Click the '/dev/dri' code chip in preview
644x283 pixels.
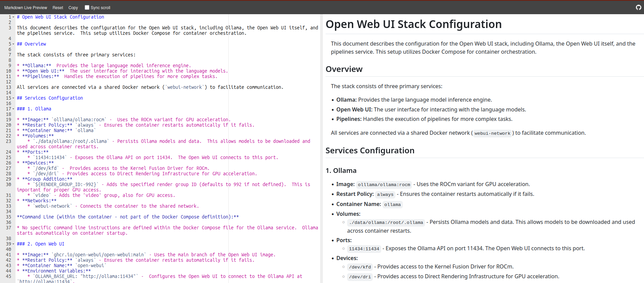[x=360, y=277]
